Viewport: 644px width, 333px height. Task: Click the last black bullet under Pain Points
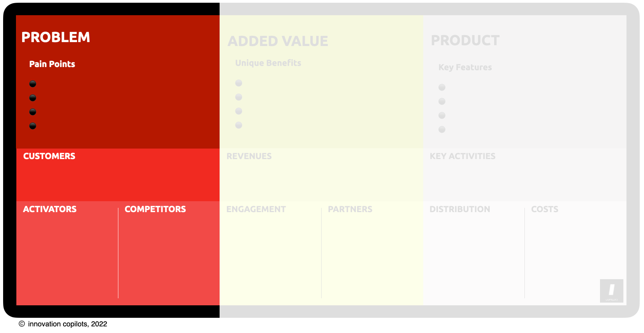pyautogui.click(x=33, y=126)
